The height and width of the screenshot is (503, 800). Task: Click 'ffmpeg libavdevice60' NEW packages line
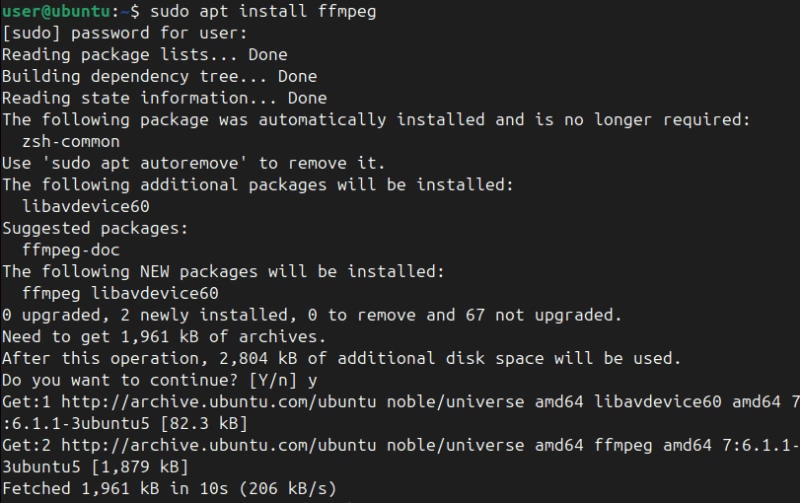pos(120,293)
